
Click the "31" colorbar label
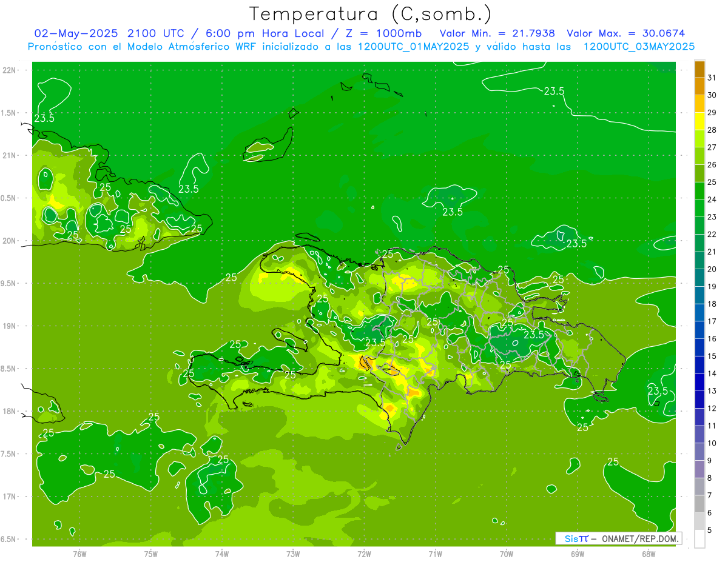[x=712, y=78]
